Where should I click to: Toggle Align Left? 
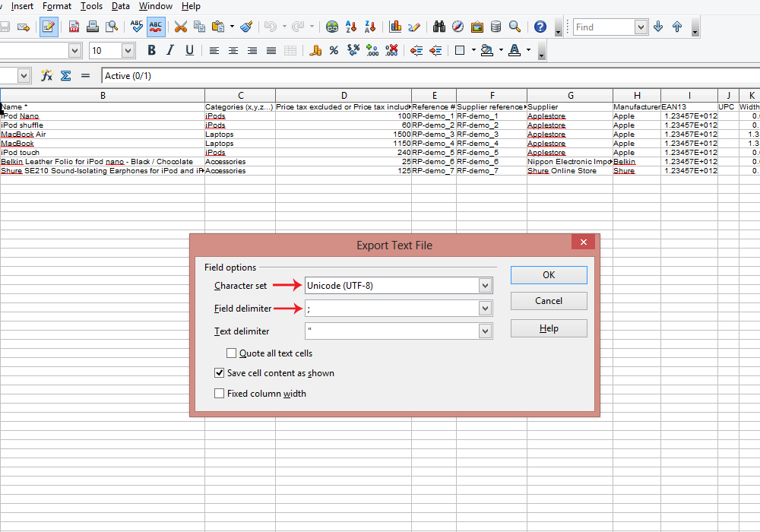coord(214,50)
